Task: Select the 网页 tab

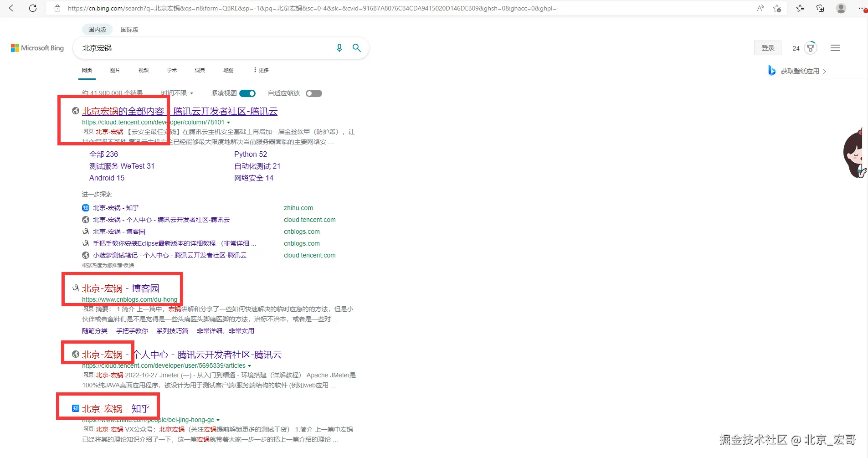Action: 87,70
